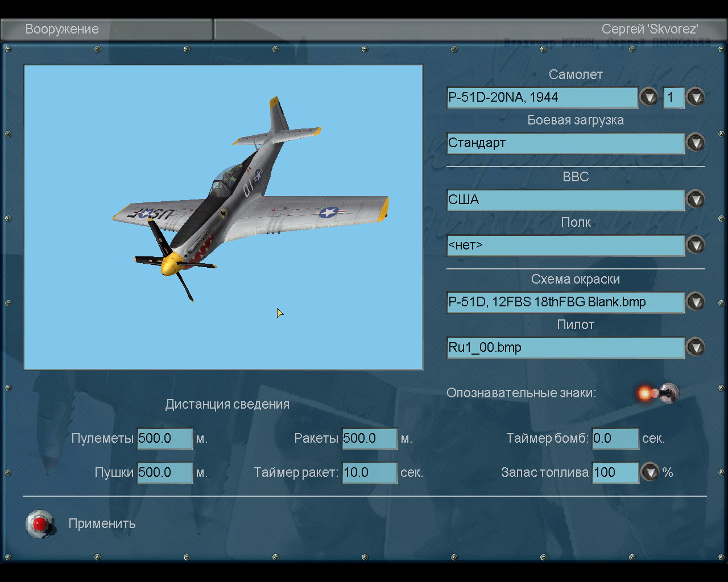Expand the Пилот skin dropdown arrow
This screenshot has width=728, height=582.
(696, 347)
